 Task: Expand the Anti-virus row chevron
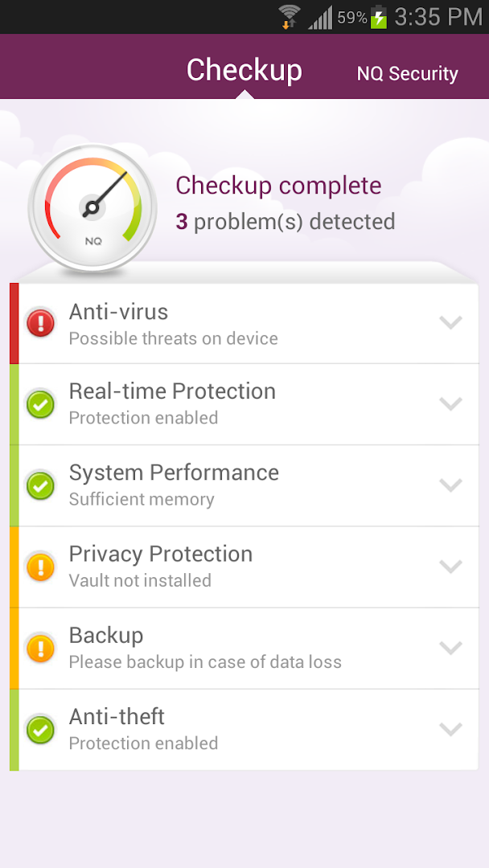451,323
